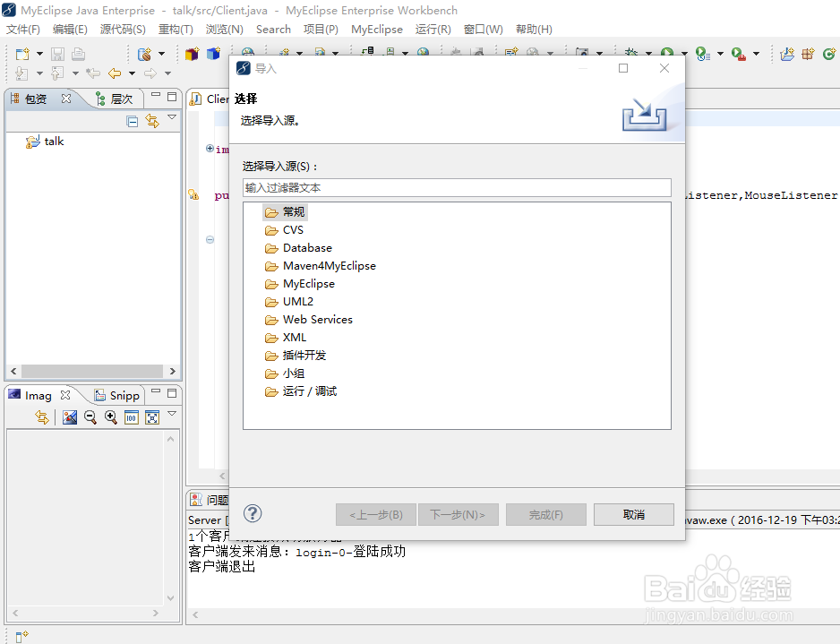This screenshot has width=840, height=644.
Task: Click the Print icon in toolbar
Action: pyautogui.click(x=78, y=54)
